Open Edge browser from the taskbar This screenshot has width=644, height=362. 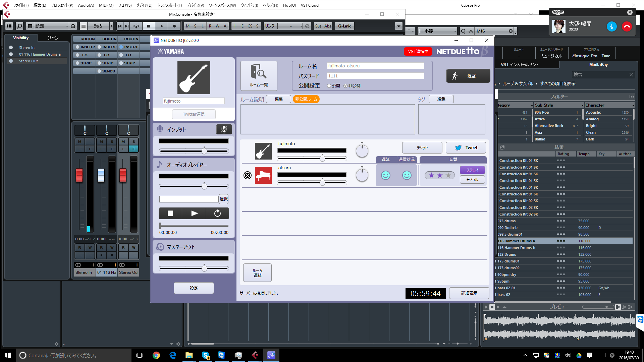pyautogui.click(x=173, y=355)
